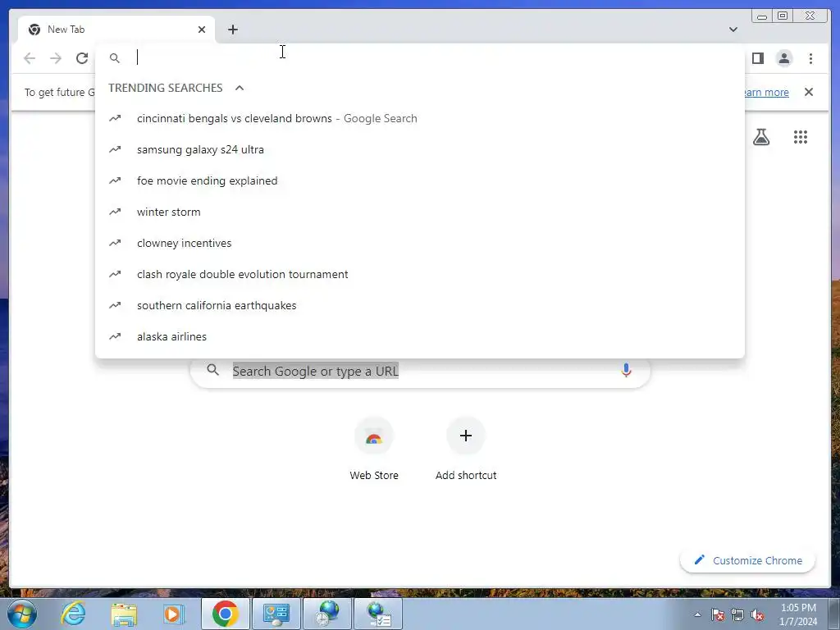This screenshot has width=840, height=630.
Task: Open the globe with checklist taskbar item
Action: [378, 614]
